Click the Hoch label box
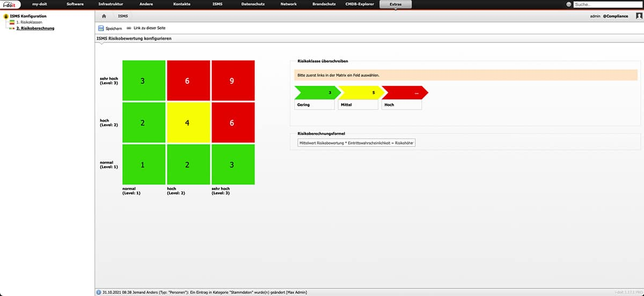 point(402,105)
